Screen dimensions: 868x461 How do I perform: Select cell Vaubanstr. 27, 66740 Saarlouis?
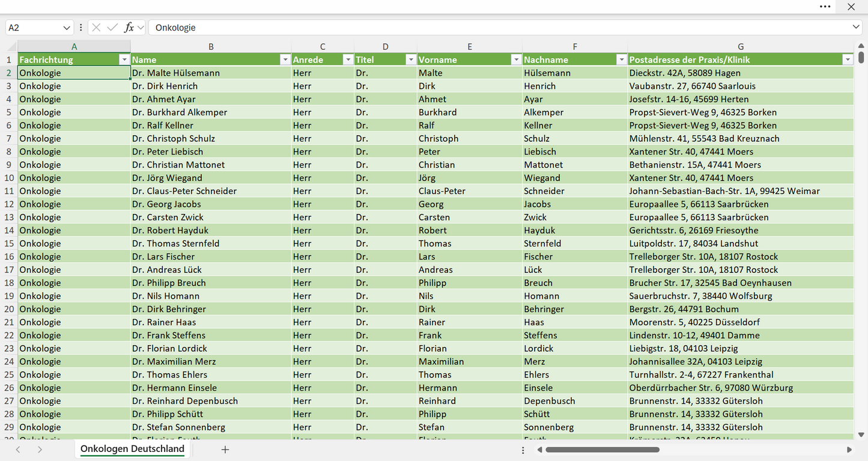click(x=741, y=86)
